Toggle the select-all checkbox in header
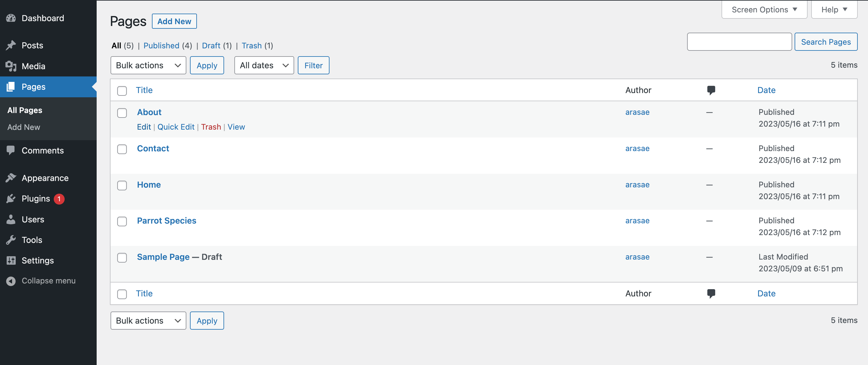 (122, 91)
